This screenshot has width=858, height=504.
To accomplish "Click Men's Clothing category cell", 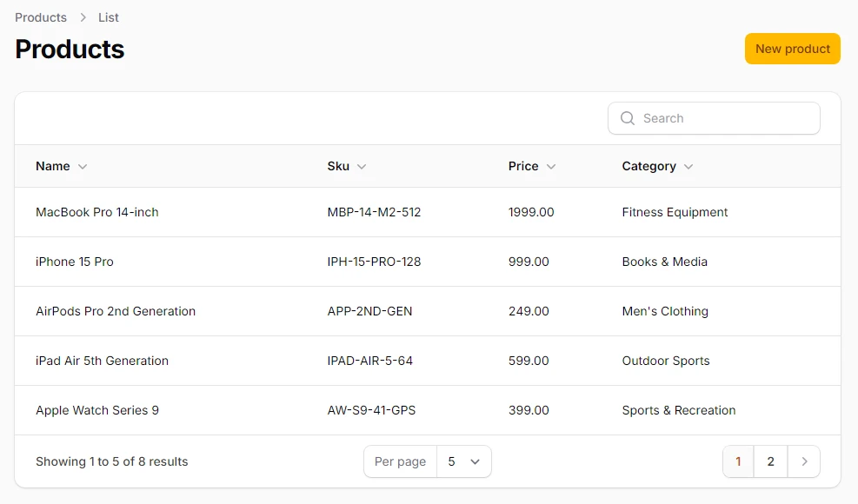I will (x=665, y=311).
